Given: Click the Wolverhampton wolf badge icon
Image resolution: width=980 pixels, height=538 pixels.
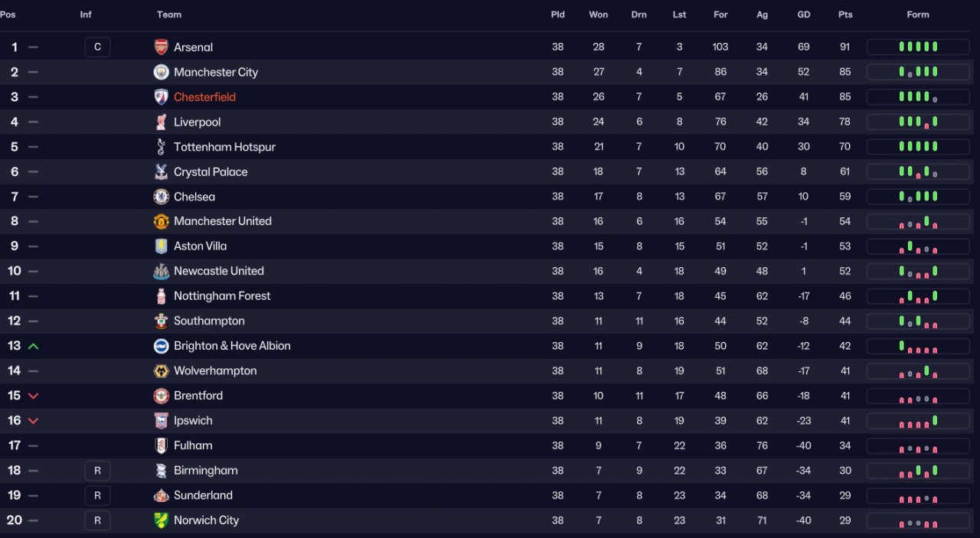Looking at the screenshot, I should (161, 371).
